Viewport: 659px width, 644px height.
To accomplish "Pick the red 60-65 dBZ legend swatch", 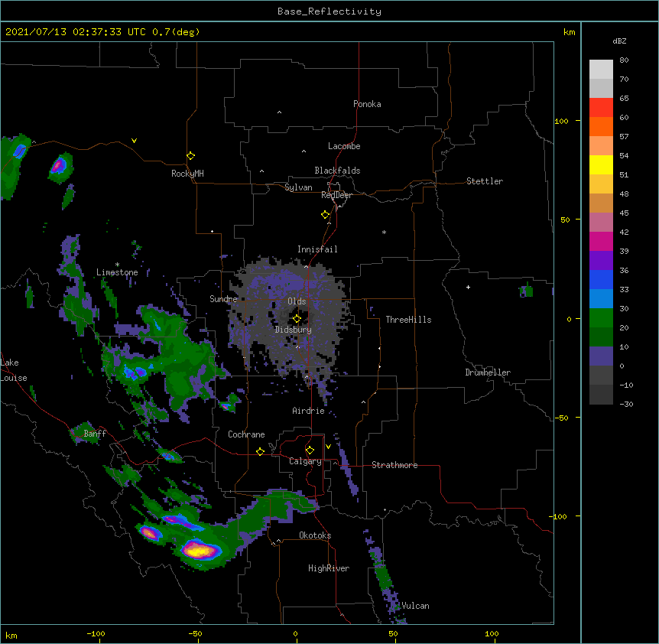I will (601, 108).
